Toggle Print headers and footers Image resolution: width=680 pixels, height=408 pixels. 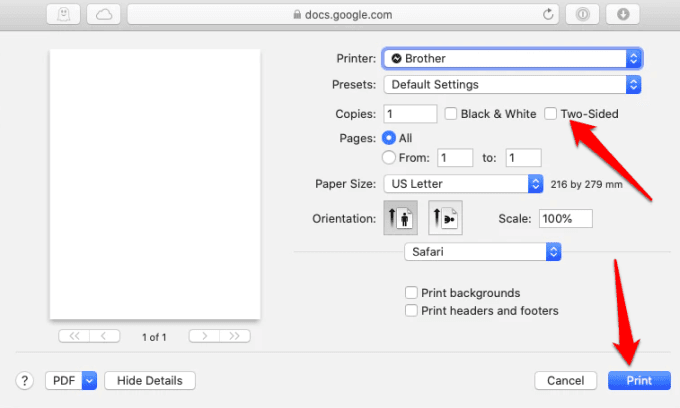(411, 311)
